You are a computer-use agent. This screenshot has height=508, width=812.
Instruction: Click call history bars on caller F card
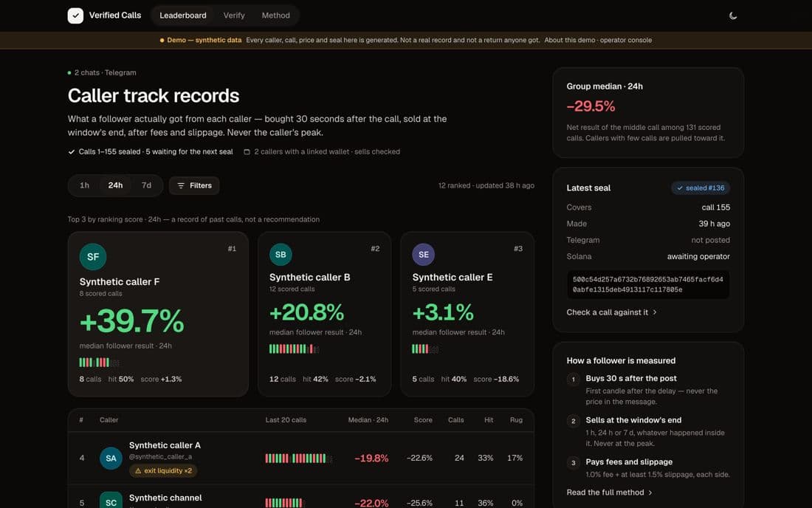point(100,363)
